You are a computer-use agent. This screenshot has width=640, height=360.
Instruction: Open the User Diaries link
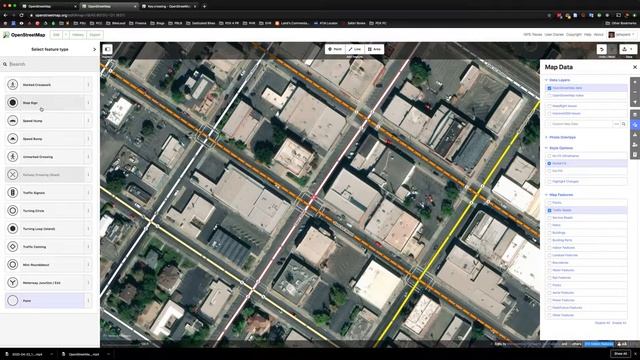554,35
